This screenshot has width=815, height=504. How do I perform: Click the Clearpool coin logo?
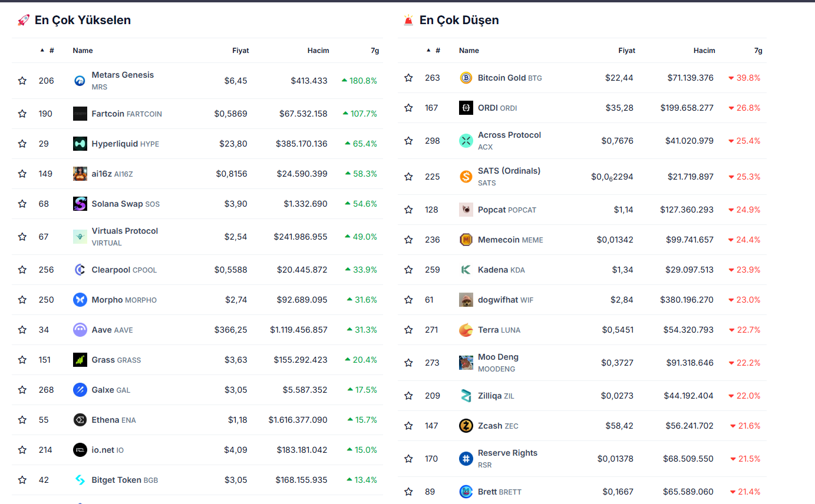coord(80,270)
